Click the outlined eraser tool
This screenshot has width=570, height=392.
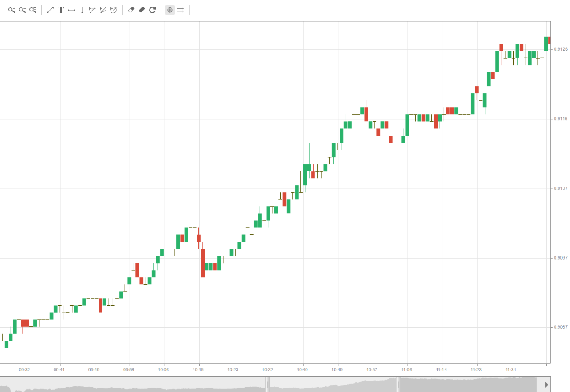click(x=131, y=10)
